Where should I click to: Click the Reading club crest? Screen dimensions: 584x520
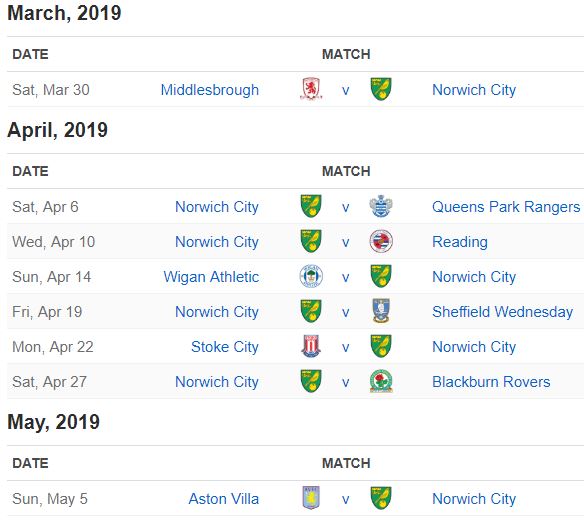[381, 241]
